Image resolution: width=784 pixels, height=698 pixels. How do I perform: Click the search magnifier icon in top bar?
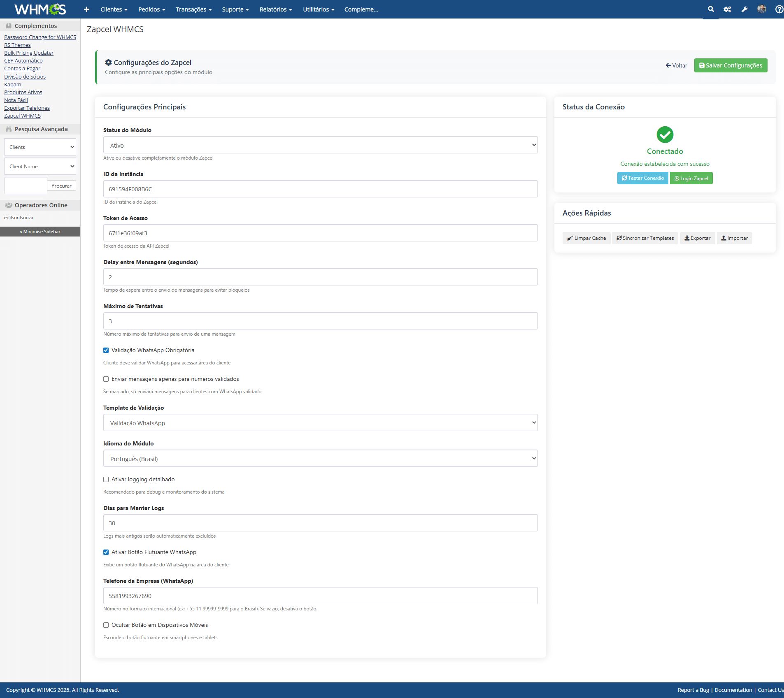coord(710,9)
